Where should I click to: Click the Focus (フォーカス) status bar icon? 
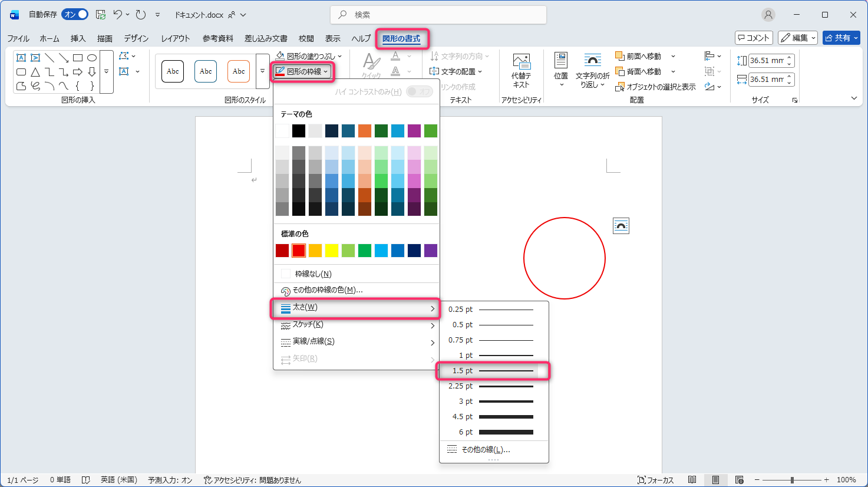coord(655,480)
